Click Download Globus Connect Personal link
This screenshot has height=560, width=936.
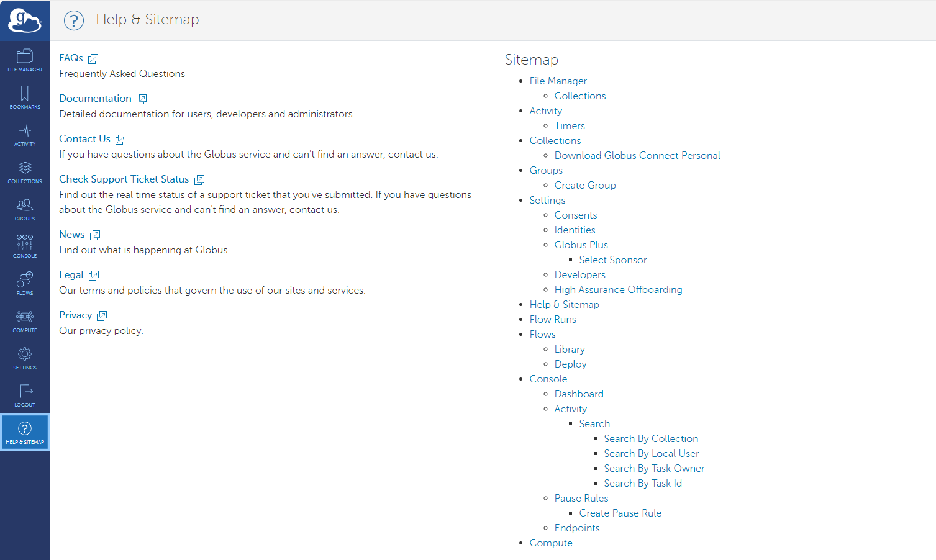pyautogui.click(x=637, y=155)
